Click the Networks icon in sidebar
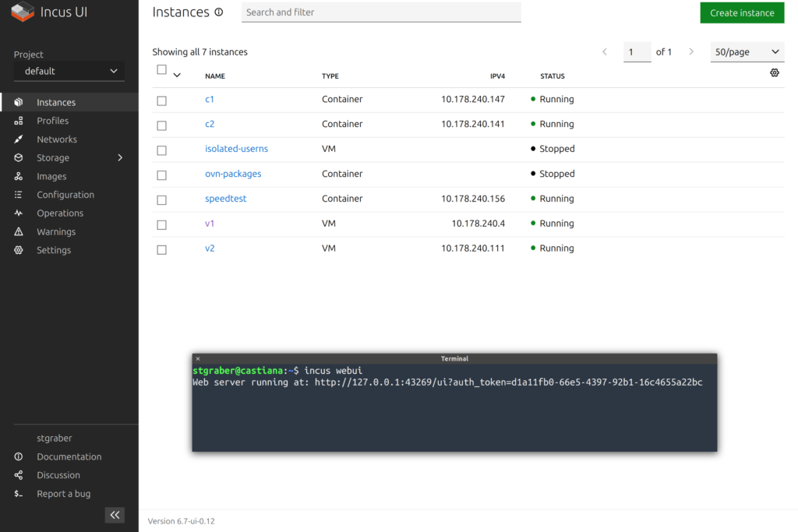 pos(19,139)
